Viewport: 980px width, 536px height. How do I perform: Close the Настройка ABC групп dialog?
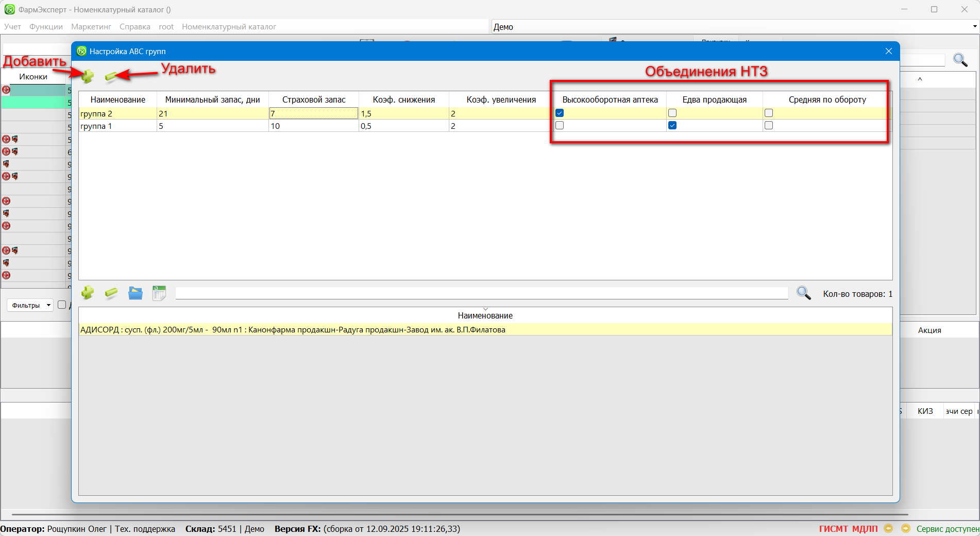tap(888, 51)
